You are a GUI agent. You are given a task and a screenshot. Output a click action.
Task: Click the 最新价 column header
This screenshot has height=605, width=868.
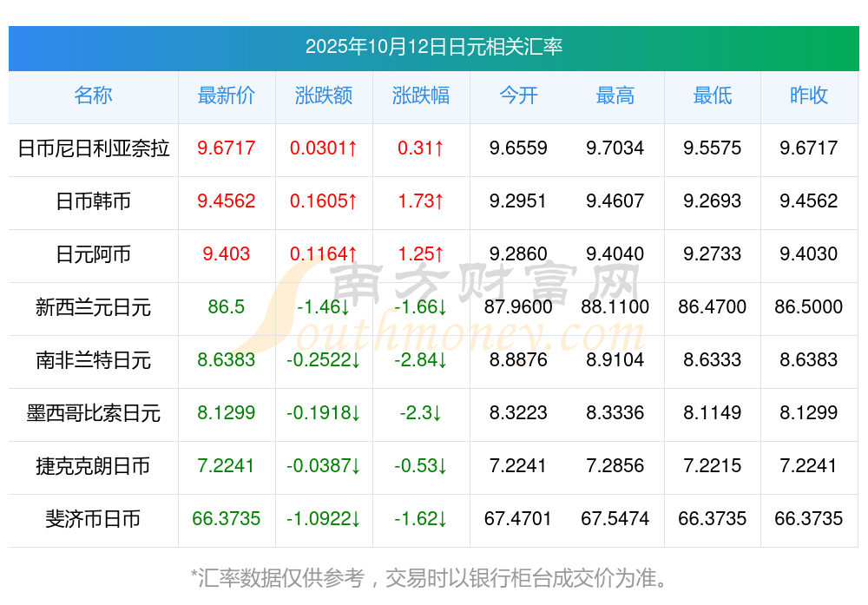[226, 95]
